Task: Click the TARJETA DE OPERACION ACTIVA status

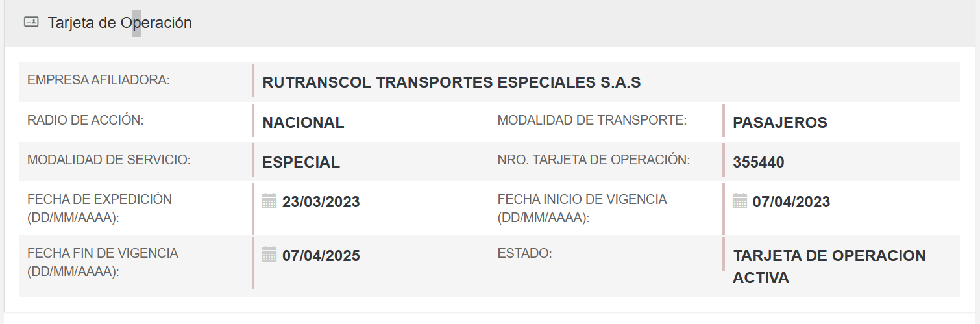Action: (829, 266)
